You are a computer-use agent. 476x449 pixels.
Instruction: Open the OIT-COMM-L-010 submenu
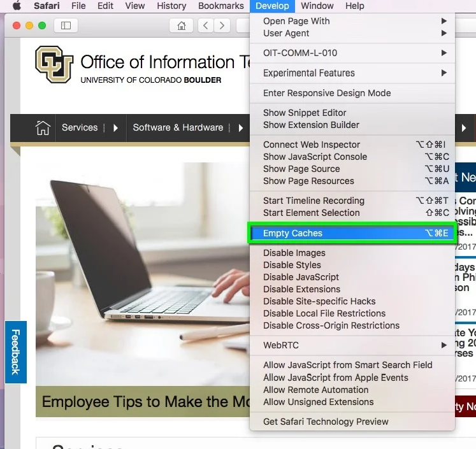(x=352, y=53)
